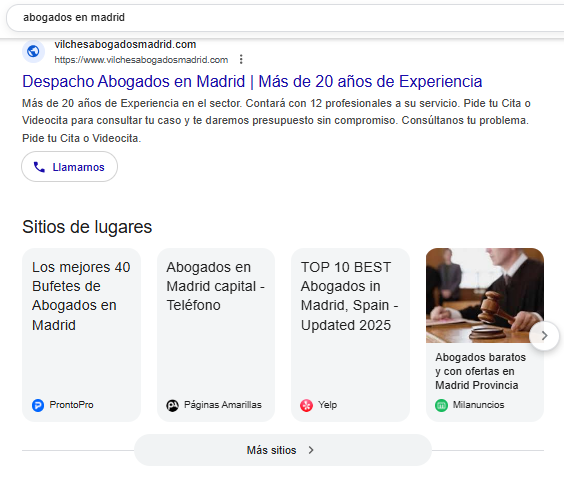Open the 'TOP 10 BEST Abogados' card
Image resolution: width=564 pixels, height=480 pixels.
pyautogui.click(x=350, y=335)
